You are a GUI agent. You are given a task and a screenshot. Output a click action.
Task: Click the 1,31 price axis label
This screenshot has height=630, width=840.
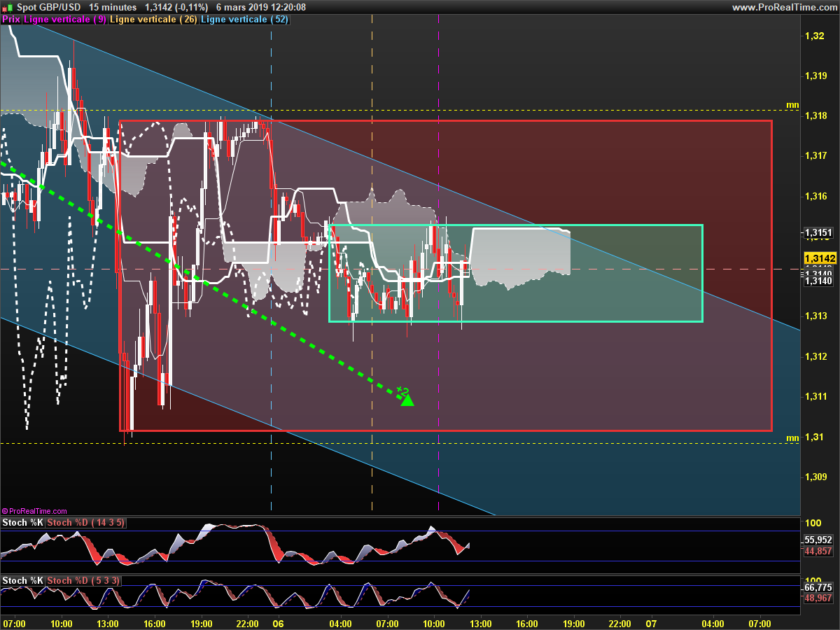click(814, 437)
